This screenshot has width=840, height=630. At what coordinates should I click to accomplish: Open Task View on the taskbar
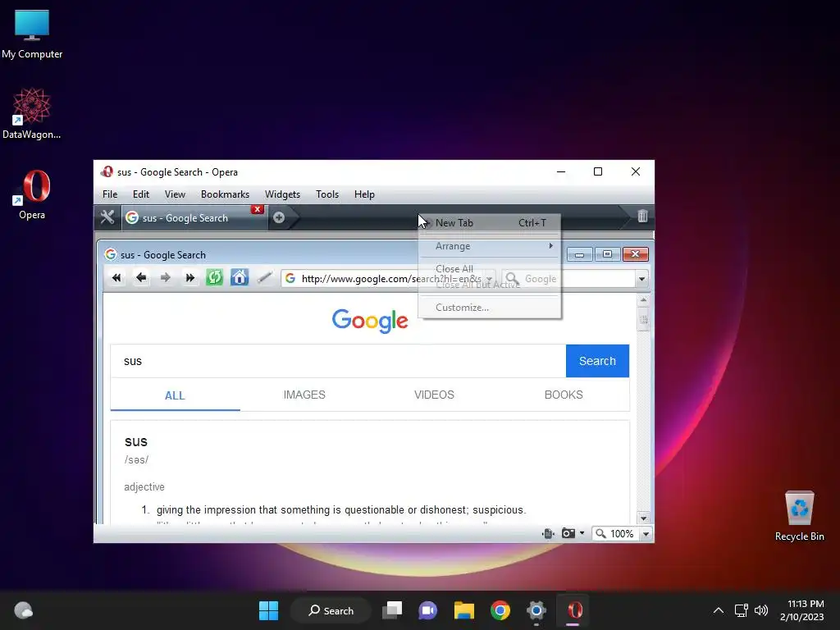(392, 610)
